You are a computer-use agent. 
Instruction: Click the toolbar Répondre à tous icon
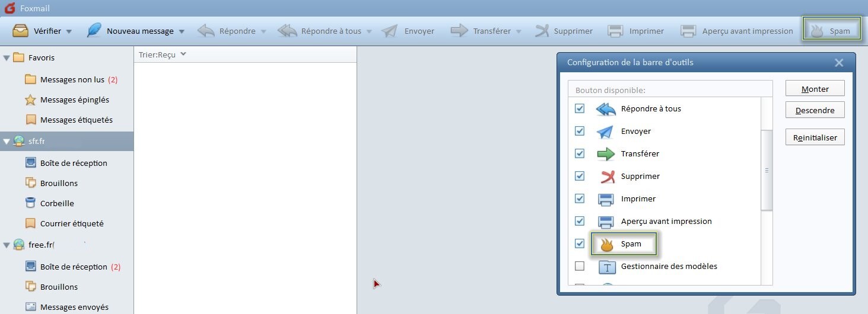click(287, 31)
